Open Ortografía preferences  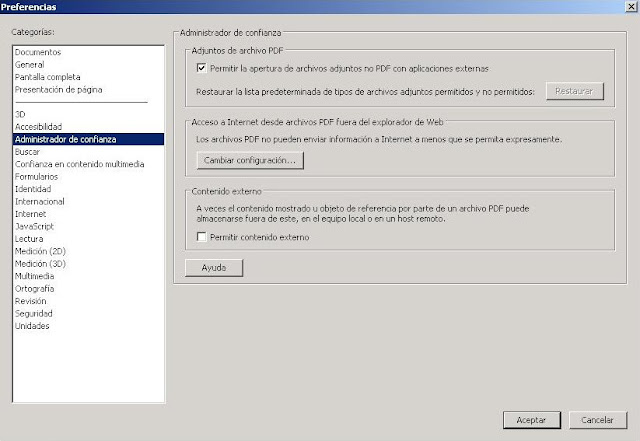34,289
